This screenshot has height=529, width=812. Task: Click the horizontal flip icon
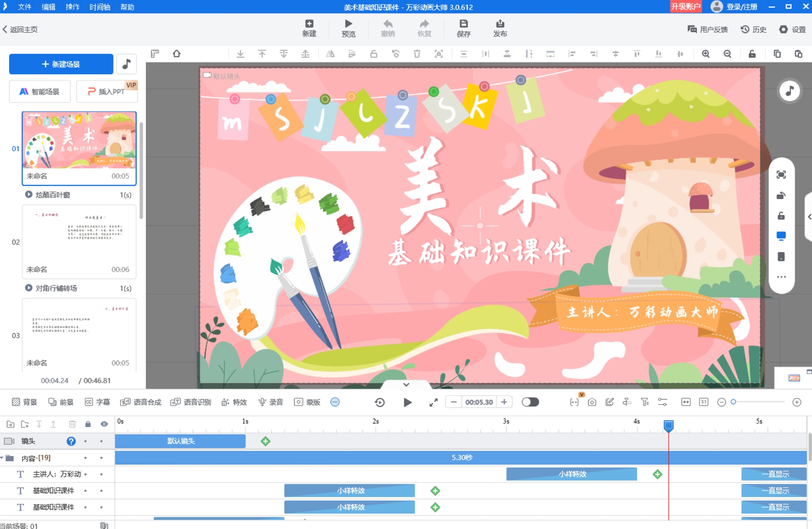pyautogui.click(x=330, y=54)
